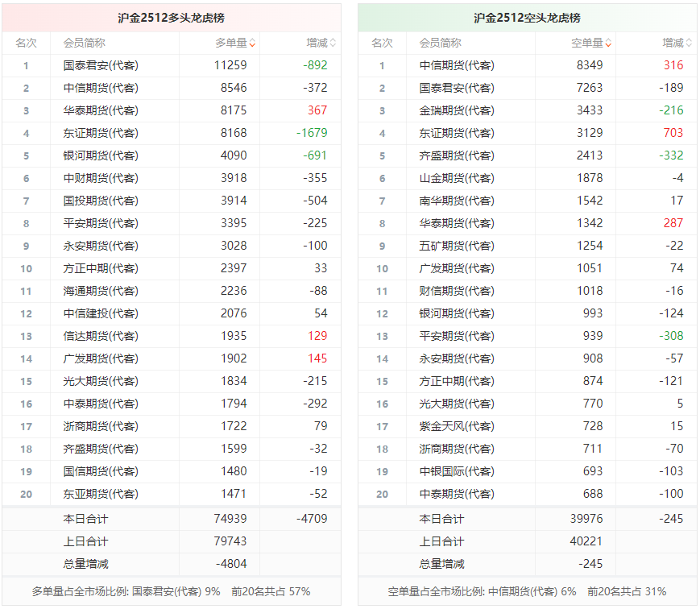The image size is (700, 609).
Task: Click long position value 11259
Action: [230, 65]
